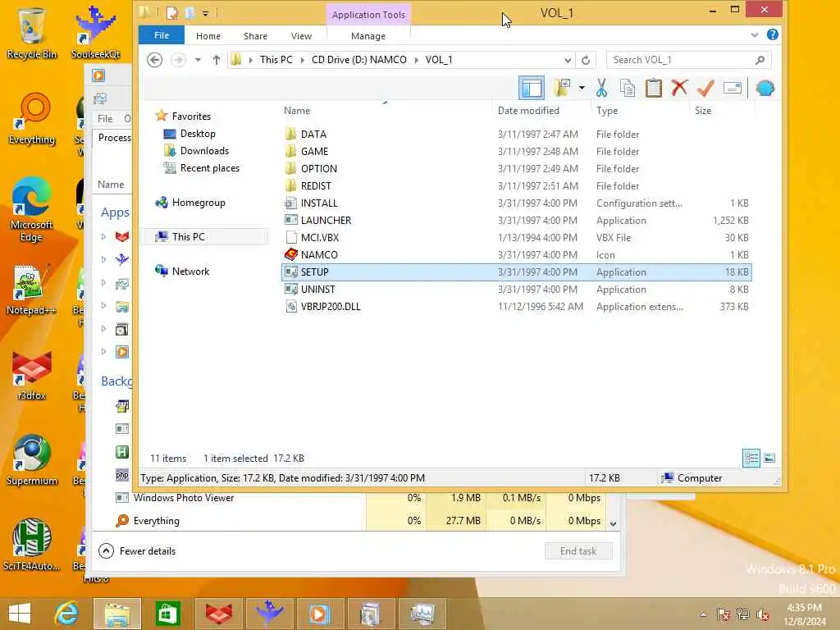Click Fewer details in Task Manager
Image resolution: width=840 pixels, height=630 pixels.
pyautogui.click(x=138, y=550)
